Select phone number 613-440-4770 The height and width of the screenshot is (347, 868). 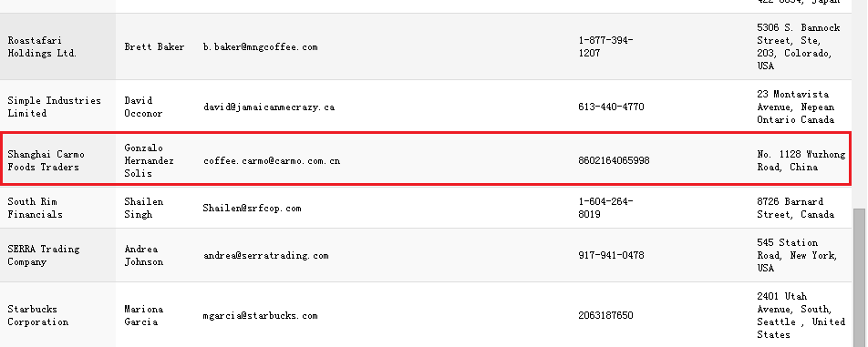tap(611, 107)
